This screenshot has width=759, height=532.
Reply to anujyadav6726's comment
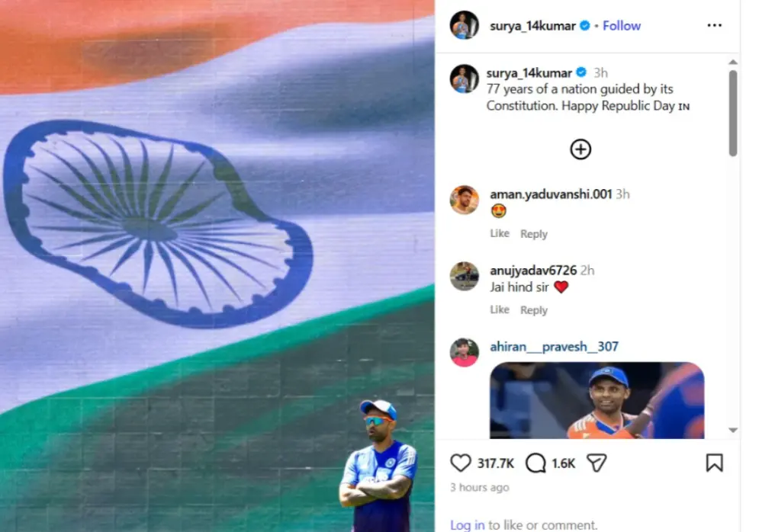pos(534,310)
